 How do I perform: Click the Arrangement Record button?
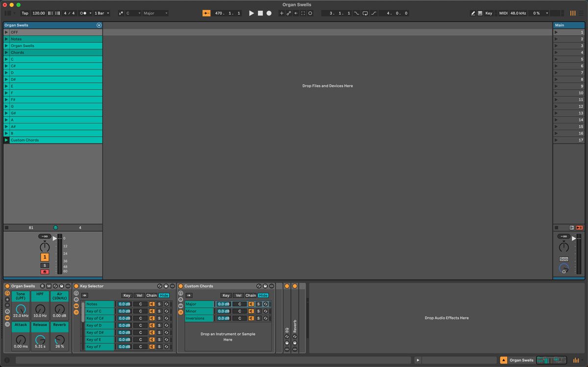pos(269,13)
